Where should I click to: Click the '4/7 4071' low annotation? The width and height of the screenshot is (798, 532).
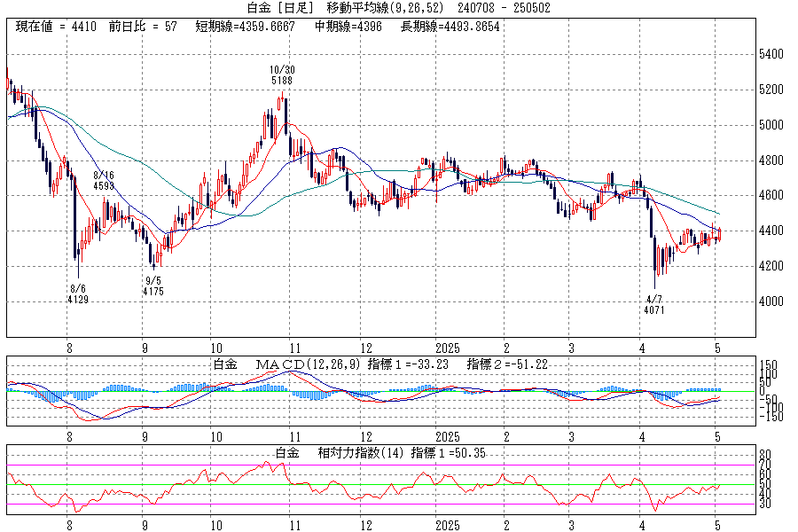[x=654, y=304]
